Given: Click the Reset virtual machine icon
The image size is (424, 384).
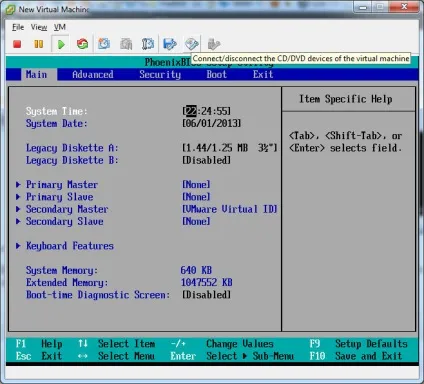Looking at the screenshot, I should click(82, 44).
